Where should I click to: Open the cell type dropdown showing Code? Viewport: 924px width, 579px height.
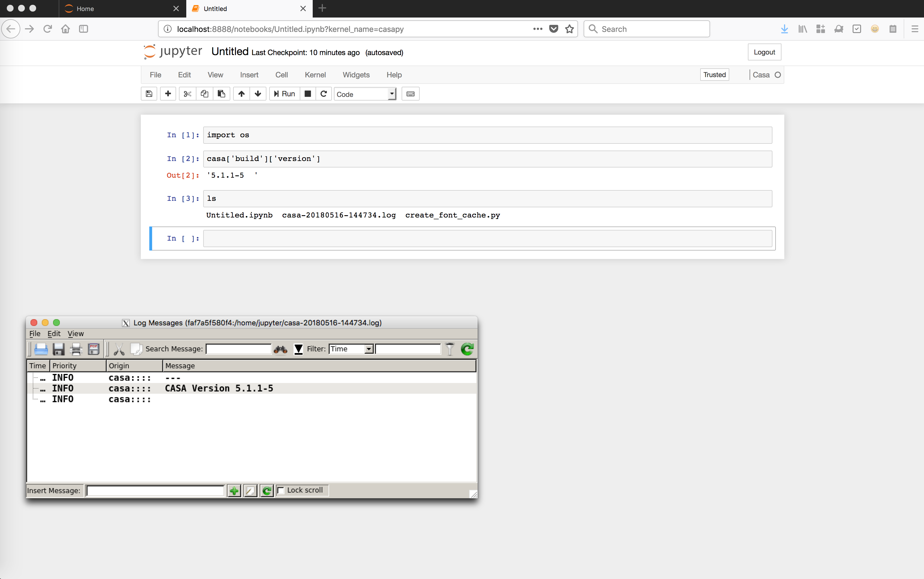coord(365,94)
